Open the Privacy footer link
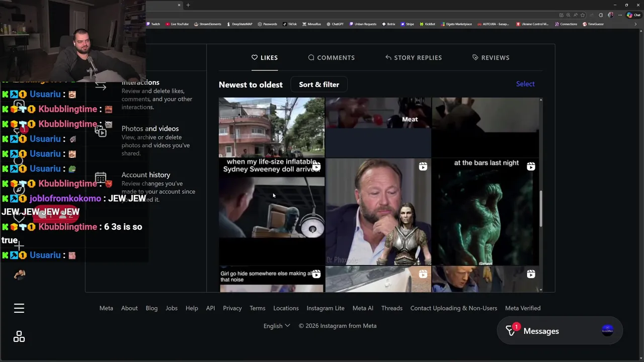Screen dimensions: 644x362 tap(232, 308)
